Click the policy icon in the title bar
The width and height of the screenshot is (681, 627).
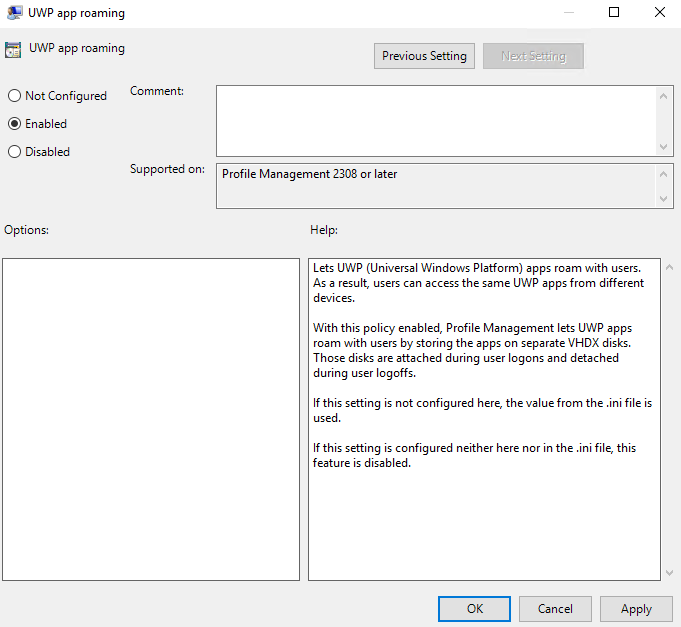(13, 13)
